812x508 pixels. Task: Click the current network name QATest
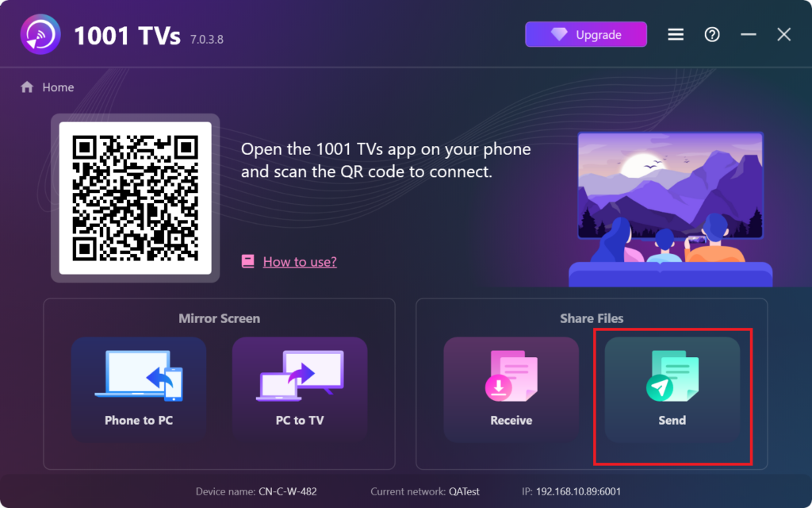coord(464,491)
